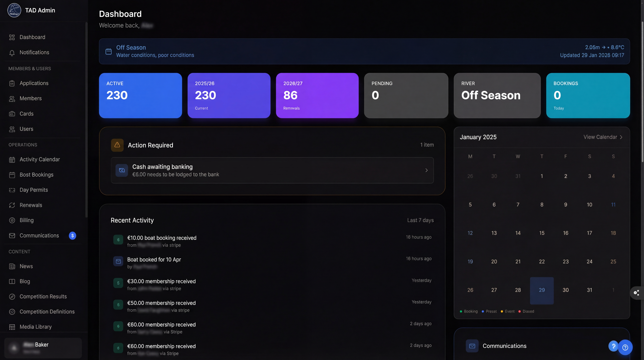Click the TAD Admin logo icon
Screen dimensions: 644x360
coord(14,10)
